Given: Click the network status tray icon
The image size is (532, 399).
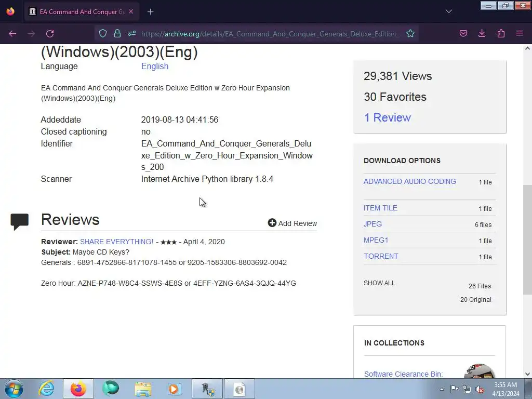Looking at the screenshot, I should pyautogui.click(x=467, y=389).
